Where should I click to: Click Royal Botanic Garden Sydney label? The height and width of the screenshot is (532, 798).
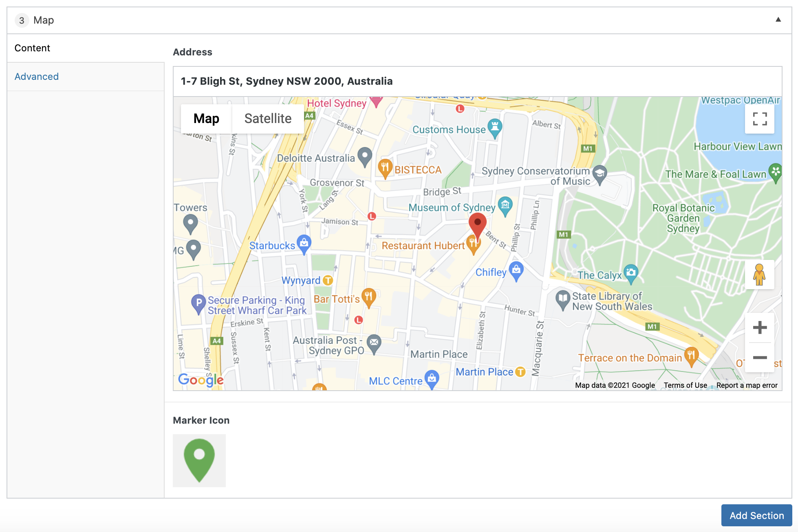(683, 218)
